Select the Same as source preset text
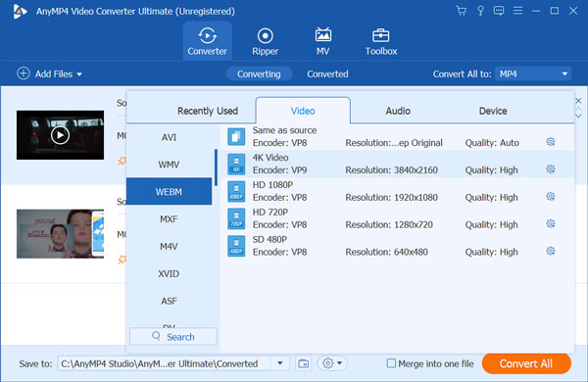 click(x=284, y=130)
